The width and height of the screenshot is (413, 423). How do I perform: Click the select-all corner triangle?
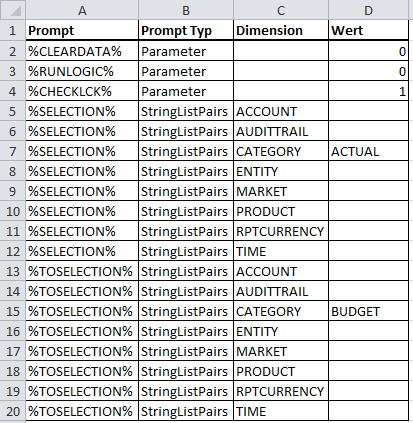coord(13,10)
